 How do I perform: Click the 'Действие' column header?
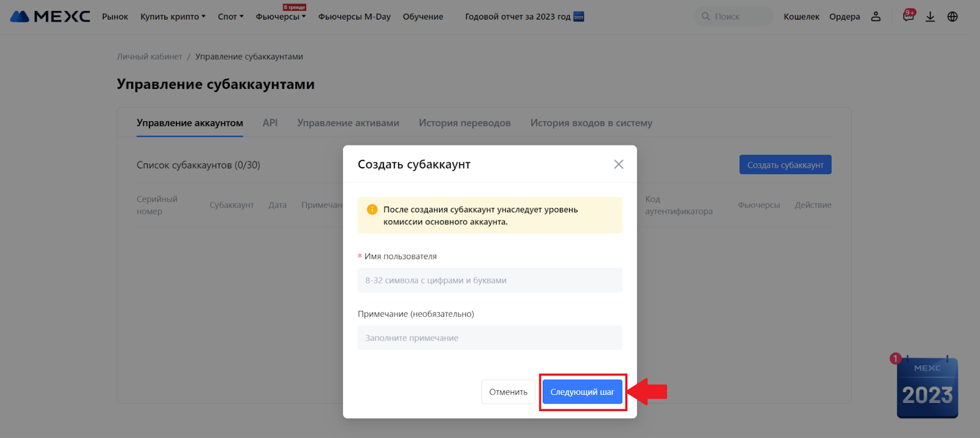coord(813,205)
